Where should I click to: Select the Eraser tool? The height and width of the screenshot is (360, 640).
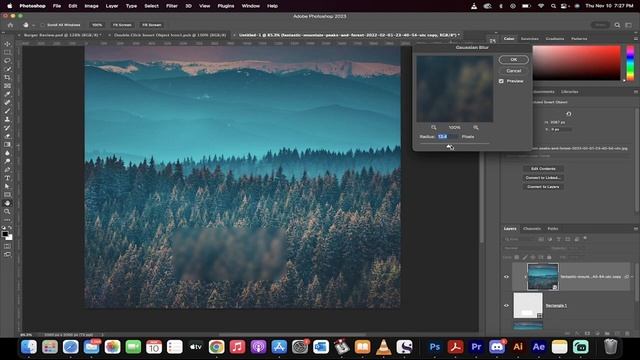tap(7, 136)
